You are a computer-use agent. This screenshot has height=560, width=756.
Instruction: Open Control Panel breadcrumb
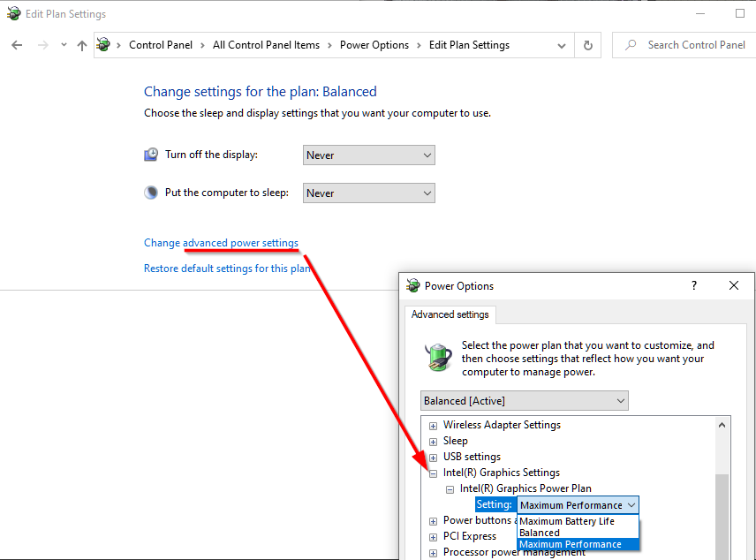[x=161, y=45]
